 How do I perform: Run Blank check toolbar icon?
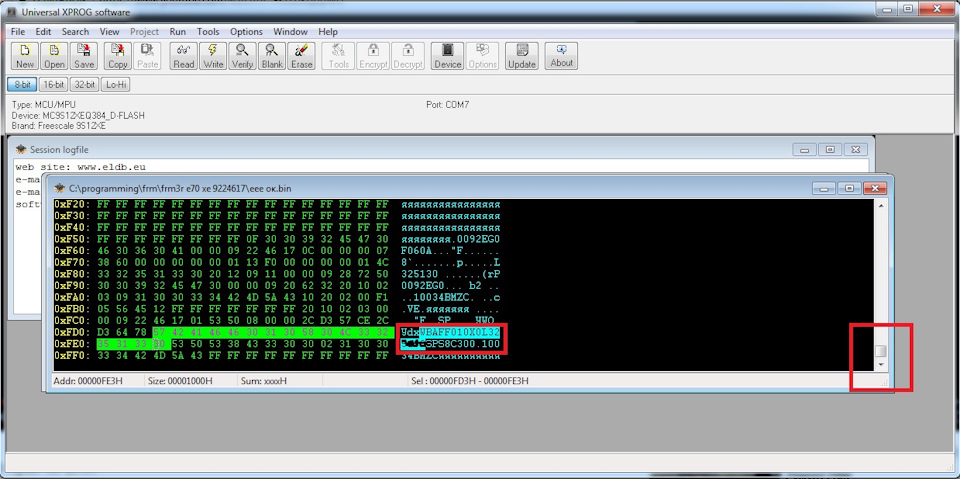tap(272, 56)
